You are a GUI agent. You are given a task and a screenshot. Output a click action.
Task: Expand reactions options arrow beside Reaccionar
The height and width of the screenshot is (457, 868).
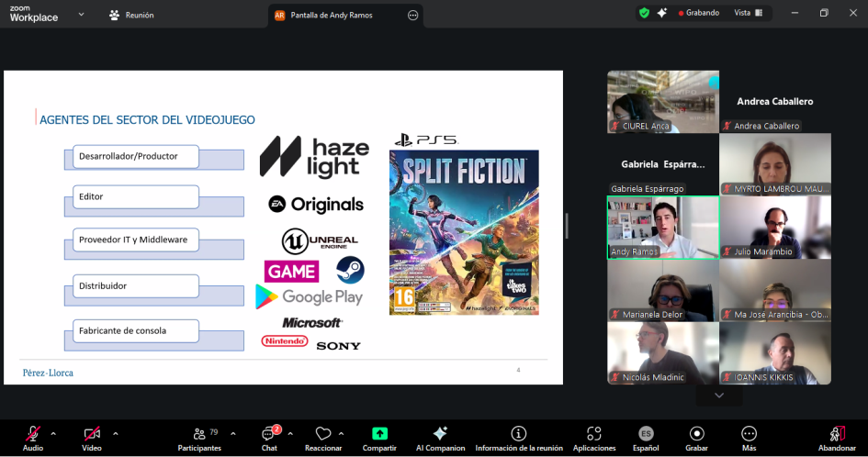coord(341,434)
